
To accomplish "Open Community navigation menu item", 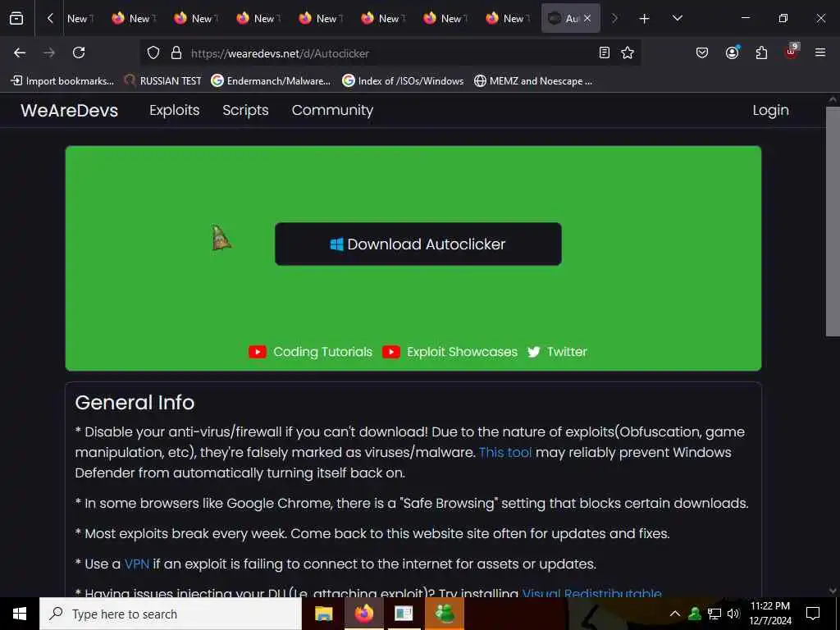I will point(332,111).
